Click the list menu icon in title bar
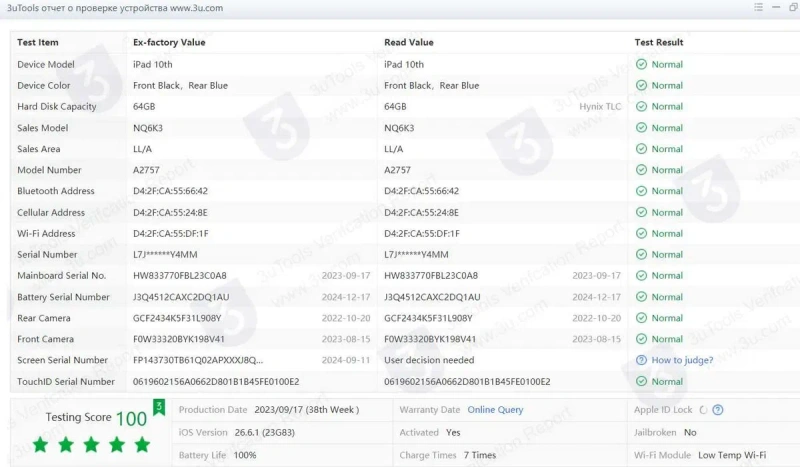 coord(759,7)
